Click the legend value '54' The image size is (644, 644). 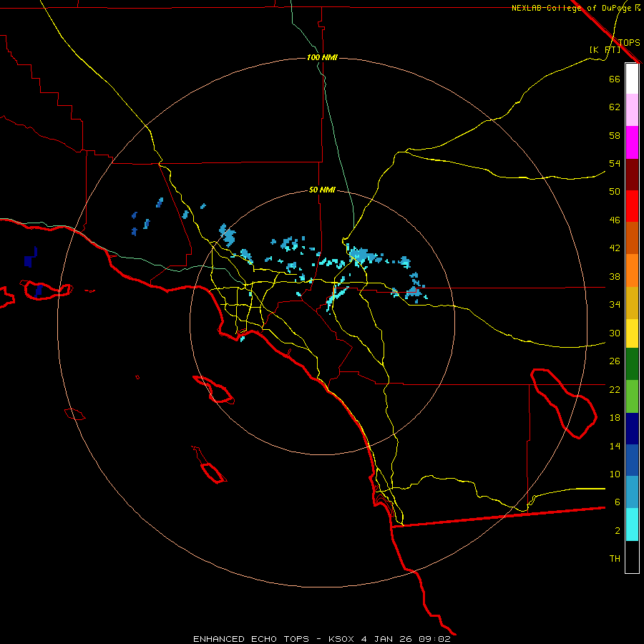[615, 163]
